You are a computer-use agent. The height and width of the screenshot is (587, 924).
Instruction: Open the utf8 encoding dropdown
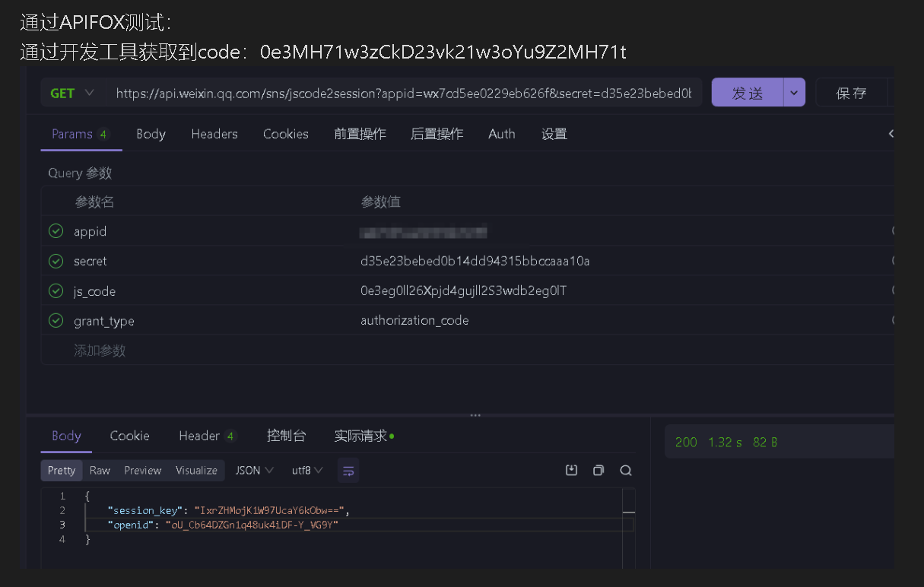pyautogui.click(x=307, y=471)
